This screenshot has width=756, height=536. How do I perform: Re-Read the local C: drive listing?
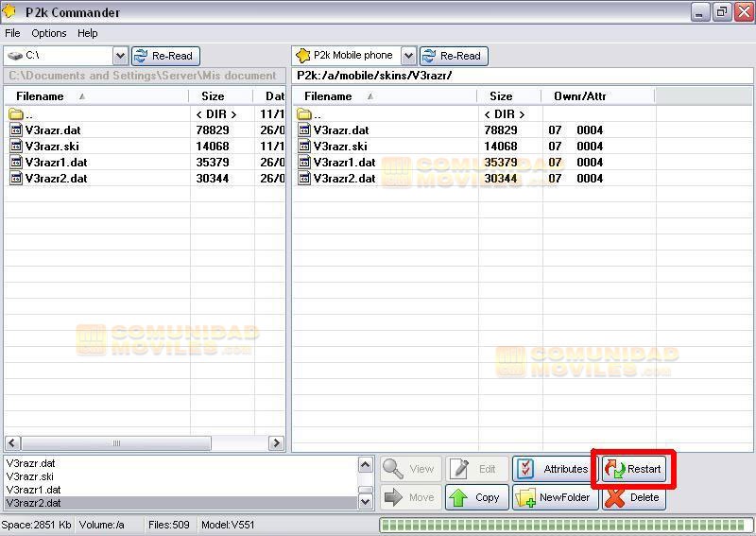click(x=165, y=56)
